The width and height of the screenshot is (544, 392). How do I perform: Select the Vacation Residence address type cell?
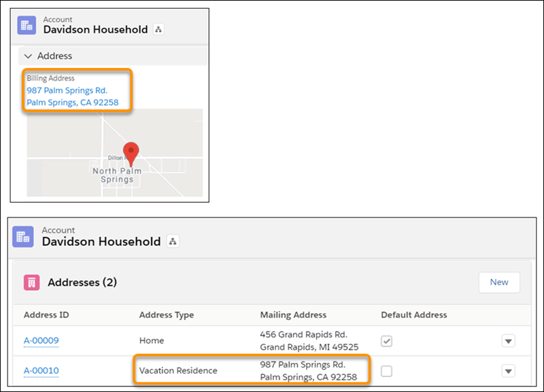(178, 370)
